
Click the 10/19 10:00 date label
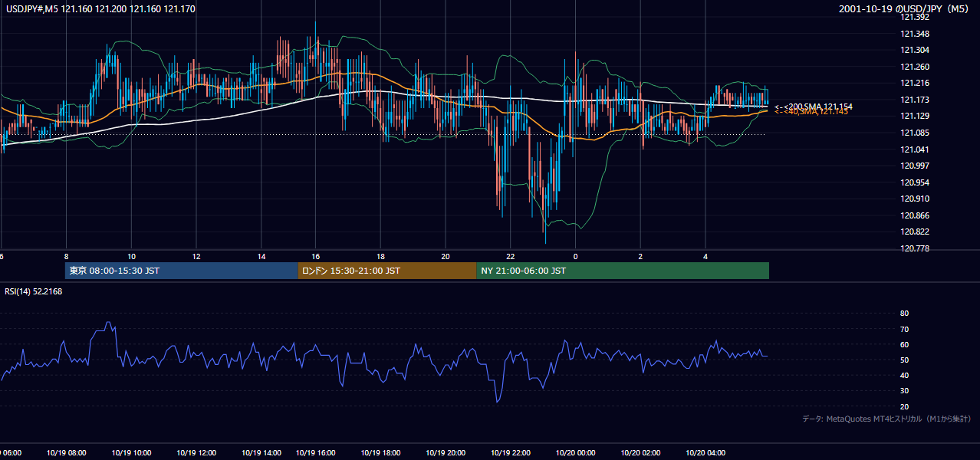[132, 452]
